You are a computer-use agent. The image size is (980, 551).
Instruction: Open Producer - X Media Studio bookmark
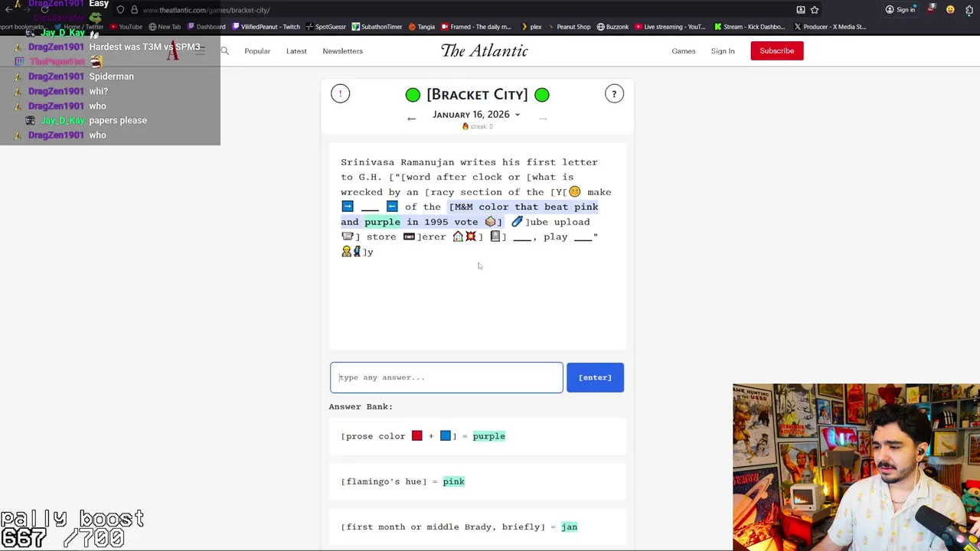830,27
